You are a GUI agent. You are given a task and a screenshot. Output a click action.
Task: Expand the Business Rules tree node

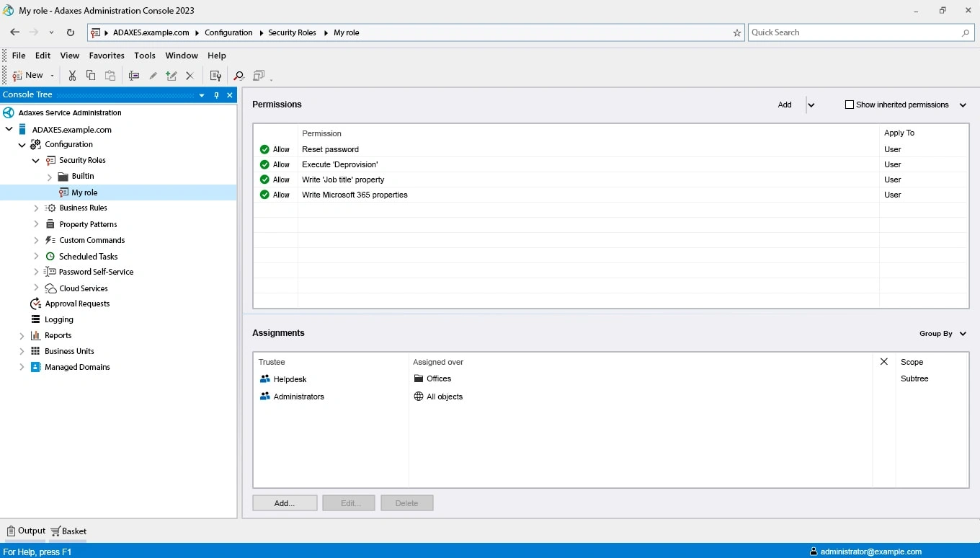coord(36,208)
